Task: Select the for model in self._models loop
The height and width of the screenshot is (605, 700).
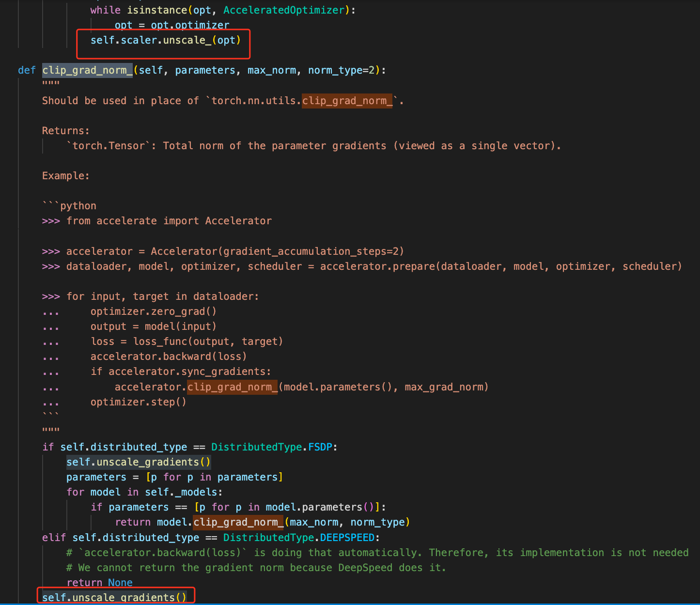Action: (143, 492)
